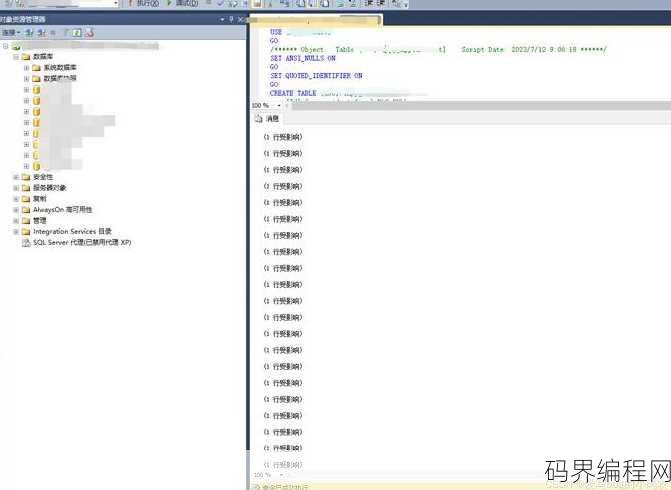Viewport: 671px width, 490px height.
Task: Click the USE statement line
Action: pyautogui.click(x=300, y=32)
